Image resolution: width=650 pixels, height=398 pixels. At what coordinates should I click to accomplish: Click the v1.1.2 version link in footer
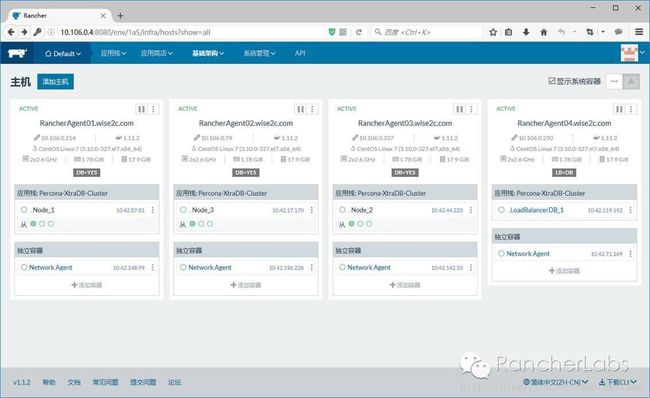point(22,382)
